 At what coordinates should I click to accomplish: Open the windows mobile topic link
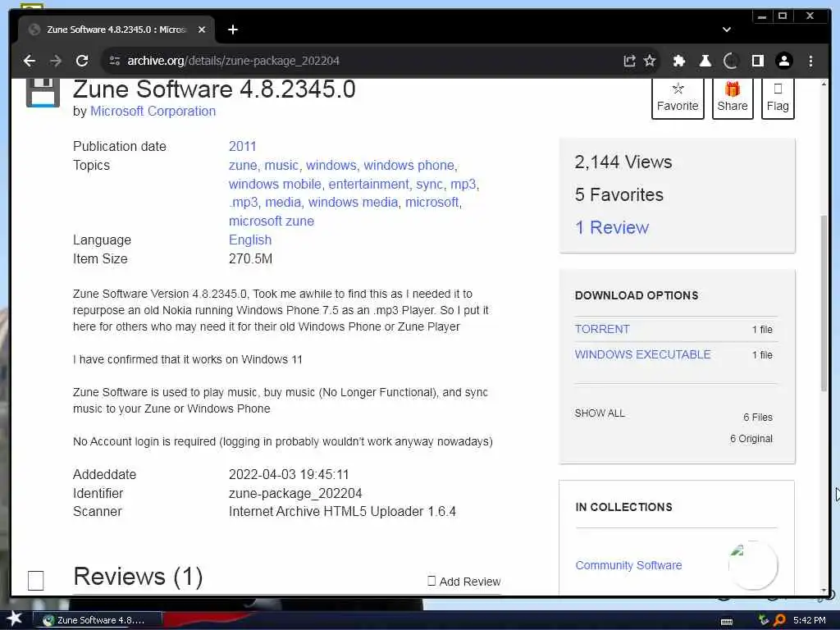[275, 185]
